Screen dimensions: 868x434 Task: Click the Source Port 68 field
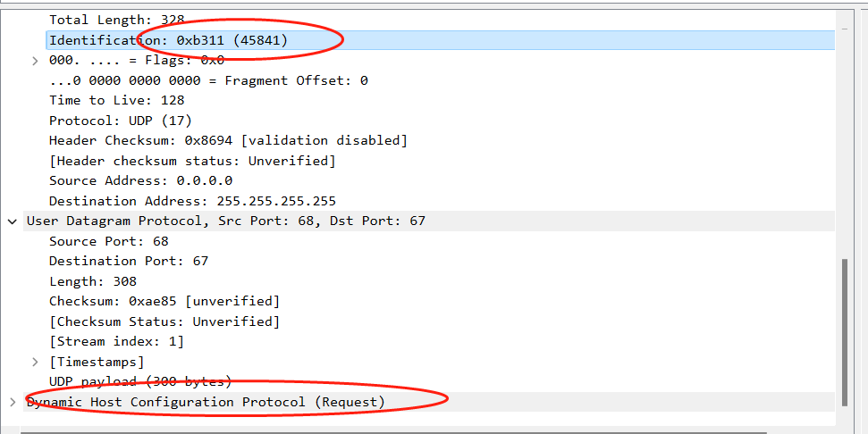tap(108, 241)
